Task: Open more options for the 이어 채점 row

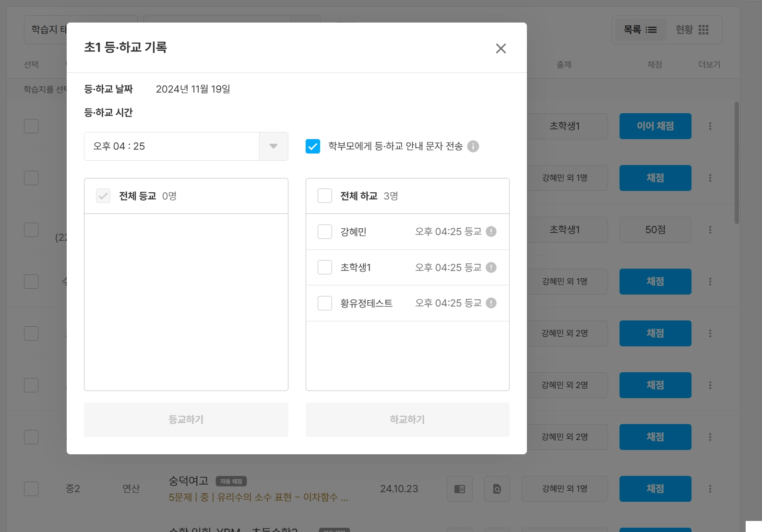Action: point(710,126)
